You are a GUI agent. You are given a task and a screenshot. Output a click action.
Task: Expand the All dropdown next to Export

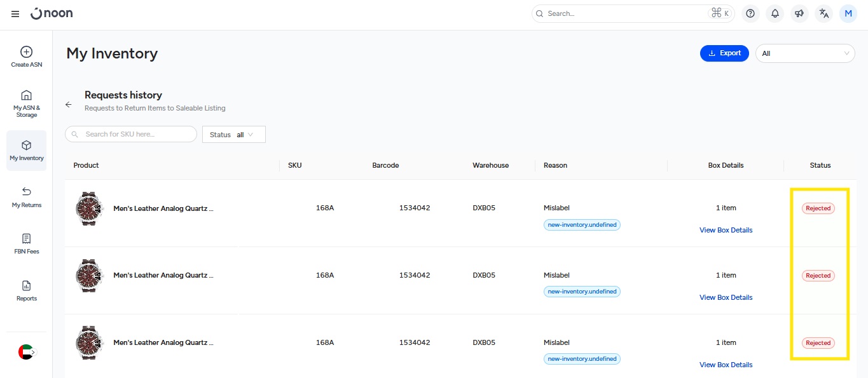tap(804, 53)
